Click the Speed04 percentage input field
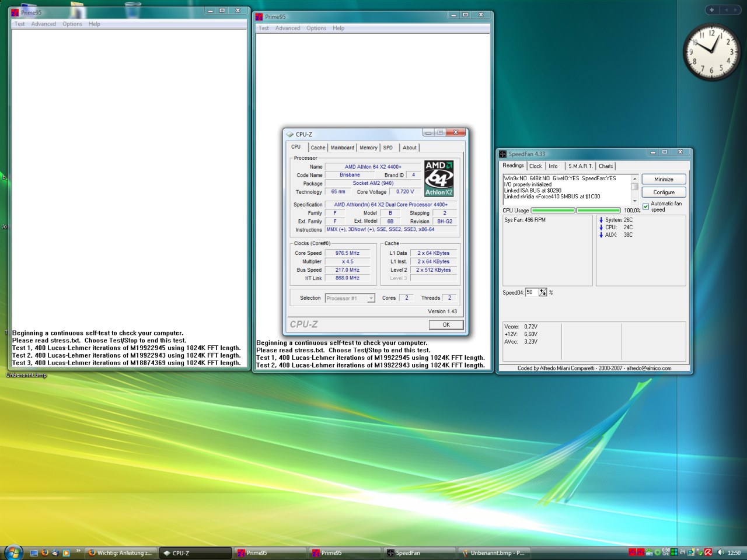This screenshot has width=747, height=560. point(532,292)
